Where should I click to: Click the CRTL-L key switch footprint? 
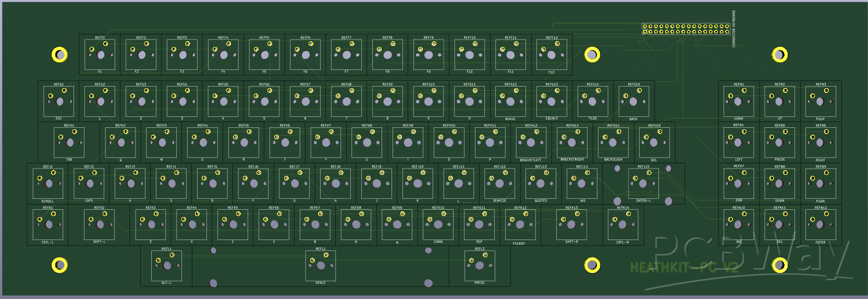click(48, 224)
